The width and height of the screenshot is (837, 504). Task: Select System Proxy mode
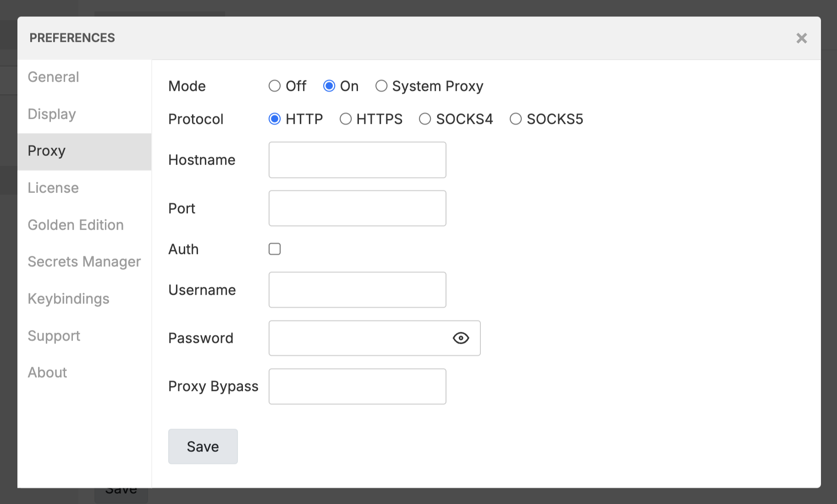pos(381,86)
